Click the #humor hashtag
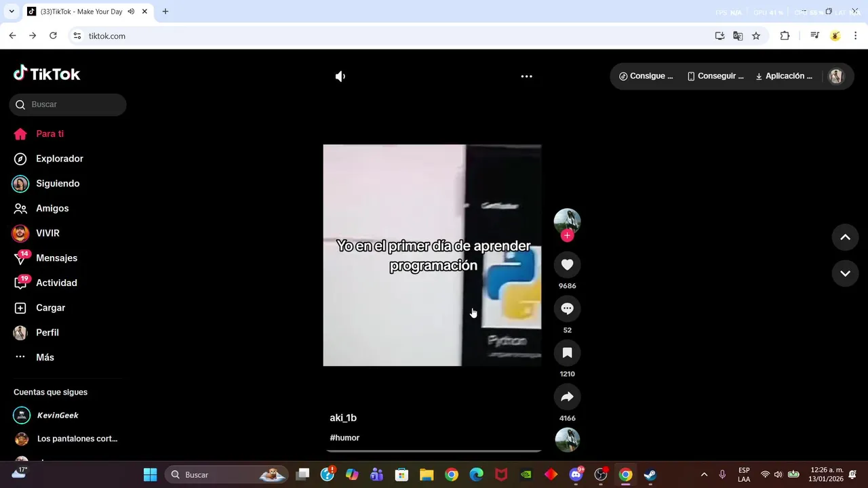 (344, 438)
